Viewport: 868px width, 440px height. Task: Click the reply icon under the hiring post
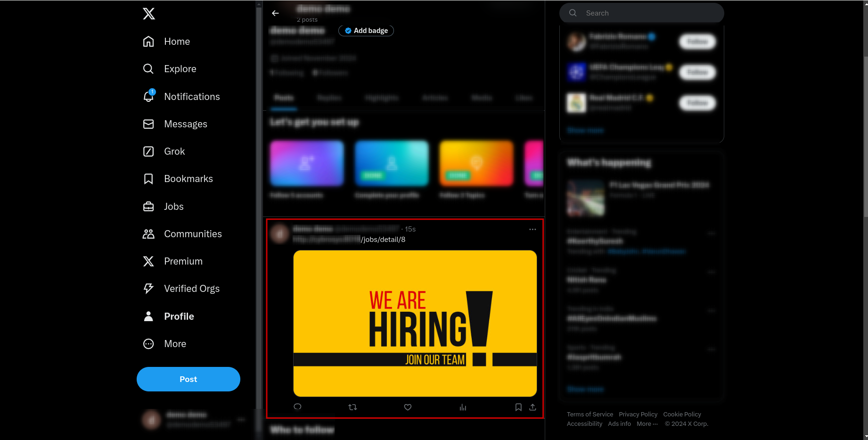tap(297, 407)
